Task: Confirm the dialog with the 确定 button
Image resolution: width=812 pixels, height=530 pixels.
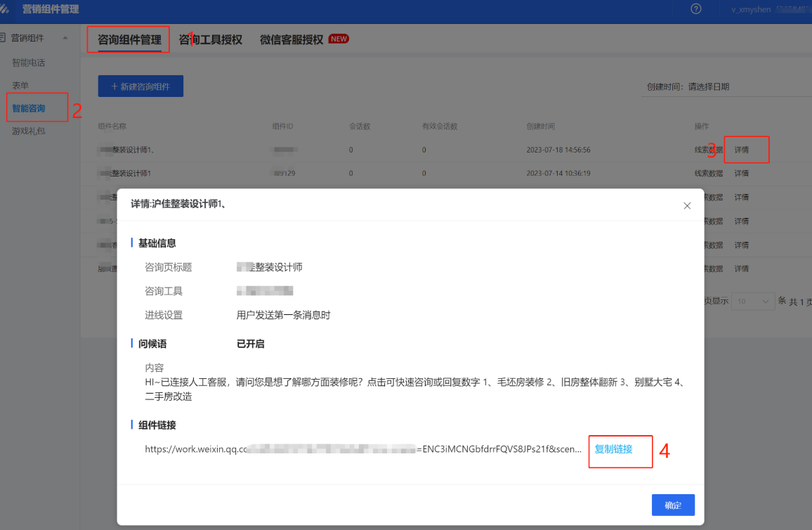Action: [672, 505]
